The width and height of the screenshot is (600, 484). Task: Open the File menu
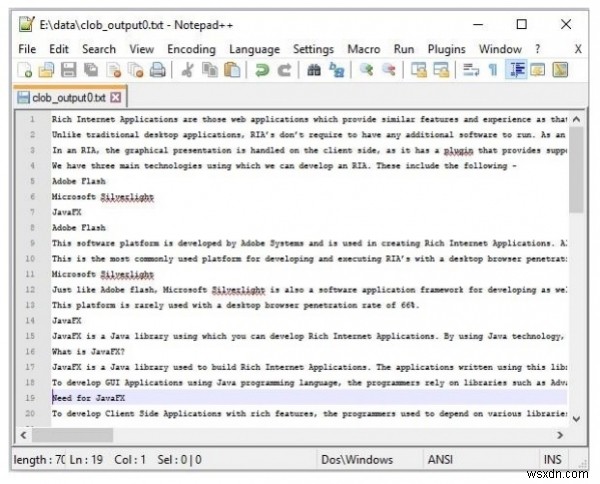27,49
